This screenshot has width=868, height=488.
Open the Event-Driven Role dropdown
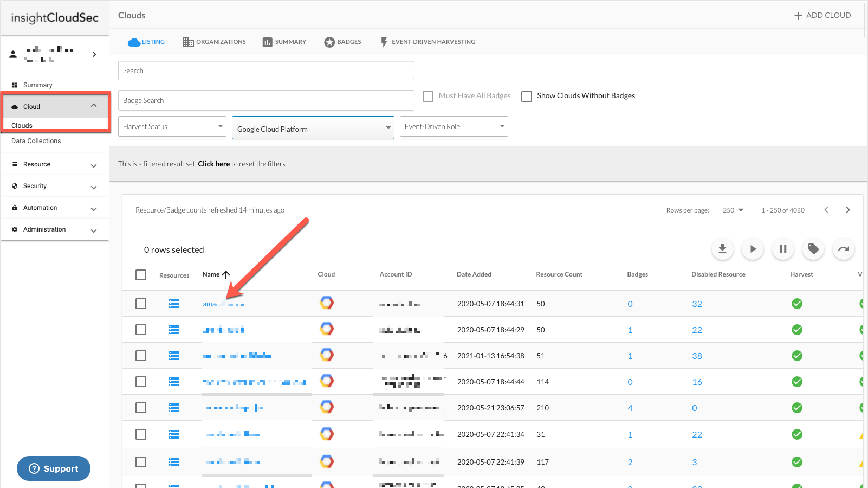point(454,126)
